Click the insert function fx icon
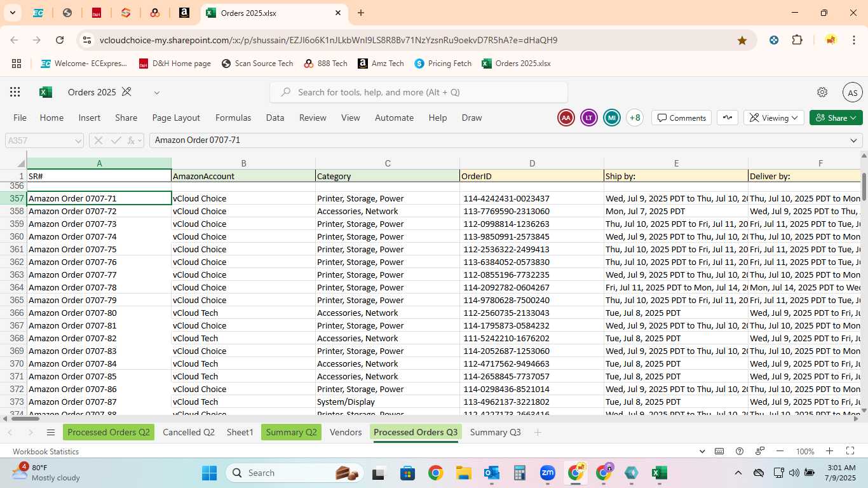The height and width of the screenshot is (488, 868). (x=132, y=140)
